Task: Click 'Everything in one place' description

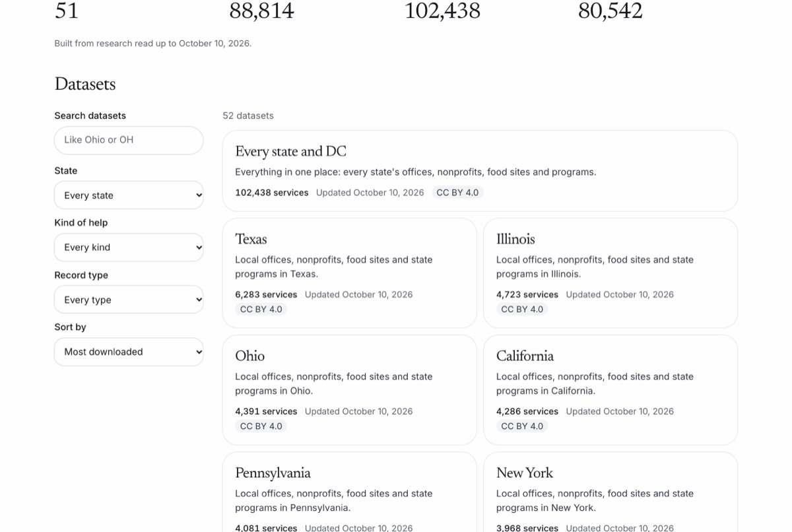Action: (416, 172)
